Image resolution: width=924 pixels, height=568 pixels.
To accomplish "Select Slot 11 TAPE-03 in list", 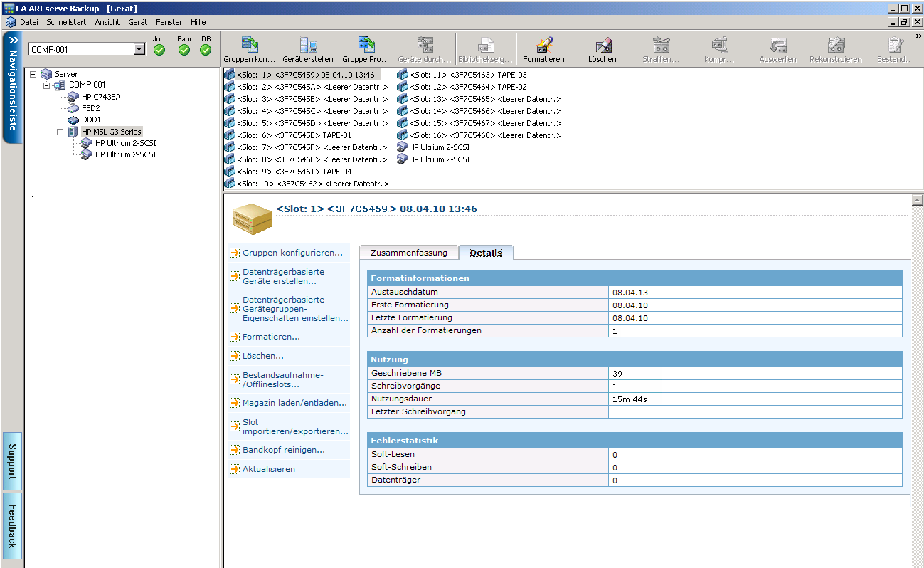I will (x=467, y=75).
